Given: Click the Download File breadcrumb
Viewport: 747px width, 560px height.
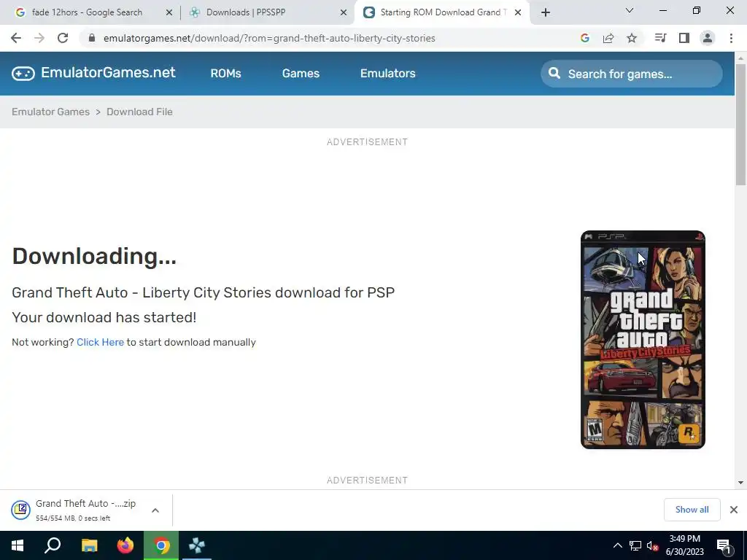Looking at the screenshot, I should (139, 112).
